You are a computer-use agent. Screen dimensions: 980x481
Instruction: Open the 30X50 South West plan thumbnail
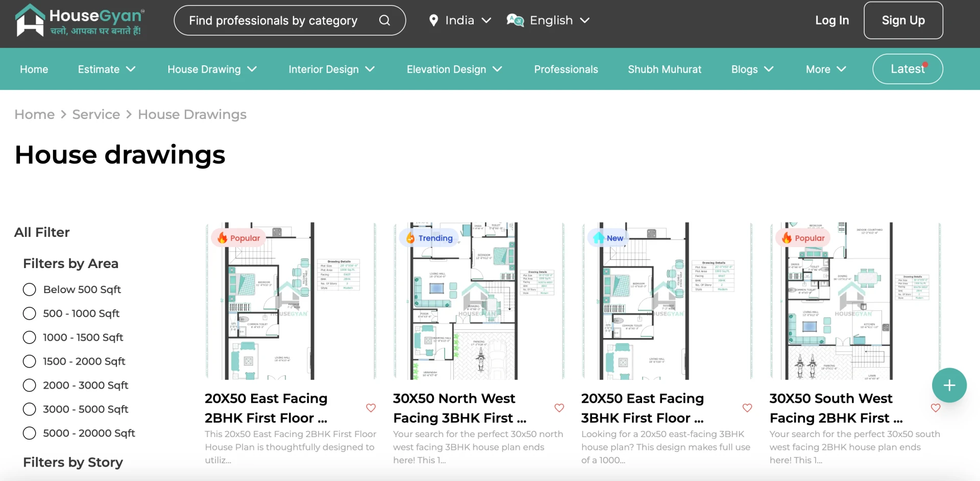(855, 301)
